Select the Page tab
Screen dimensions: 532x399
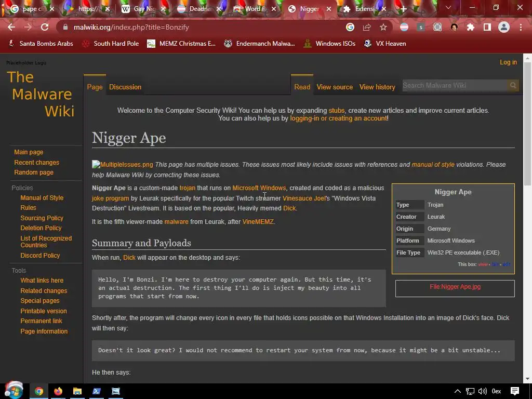(95, 87)
